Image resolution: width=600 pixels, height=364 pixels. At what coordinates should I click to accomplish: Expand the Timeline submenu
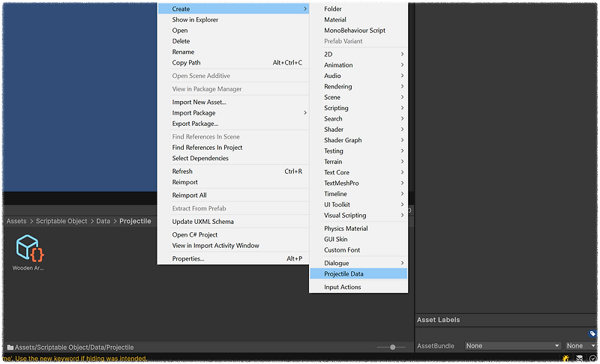coord(358,194)
